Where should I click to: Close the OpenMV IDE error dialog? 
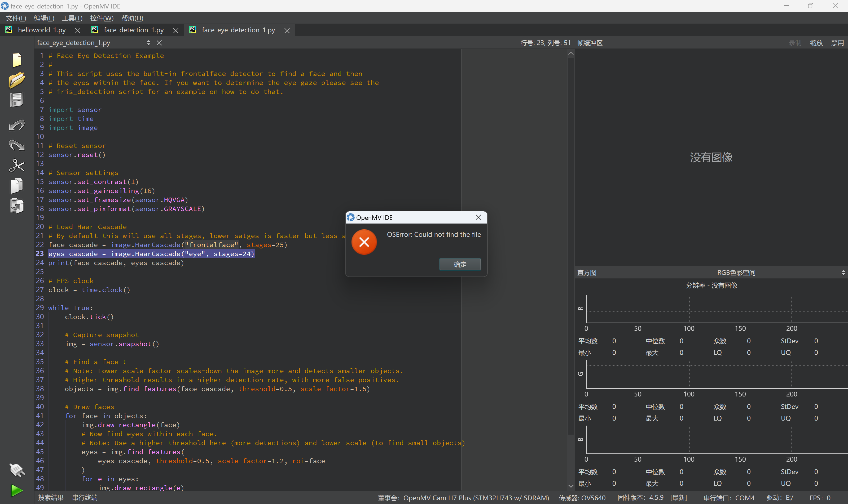478,217
